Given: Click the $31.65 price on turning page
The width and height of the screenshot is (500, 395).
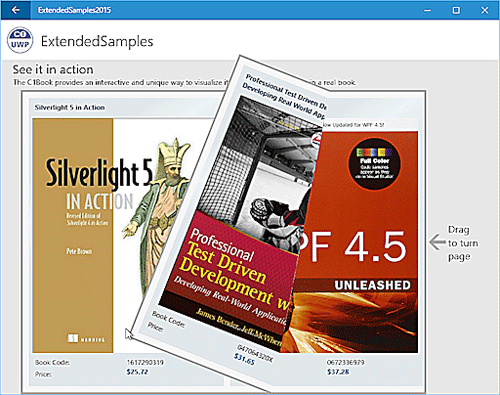Looking at the screenshot, I should click(244, 360).
